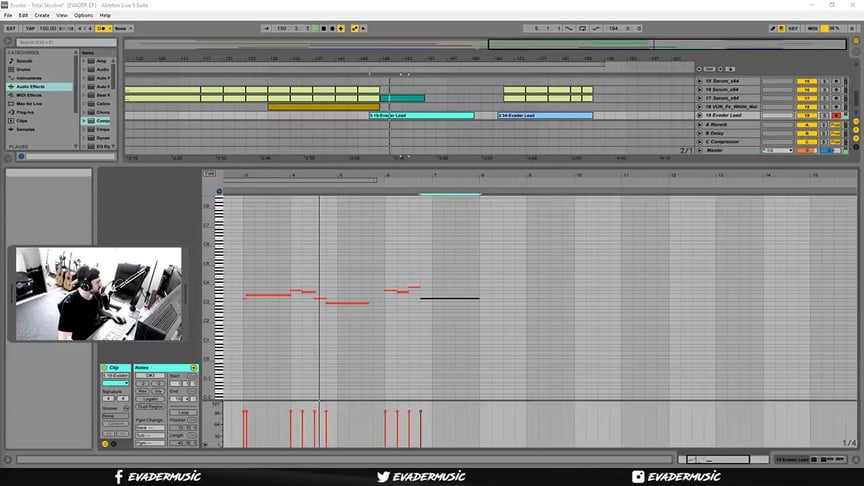This screenshot has width=864, height=486.
Task: Toggle activator of track 15 Serum_x64
Action: point(807,81)
